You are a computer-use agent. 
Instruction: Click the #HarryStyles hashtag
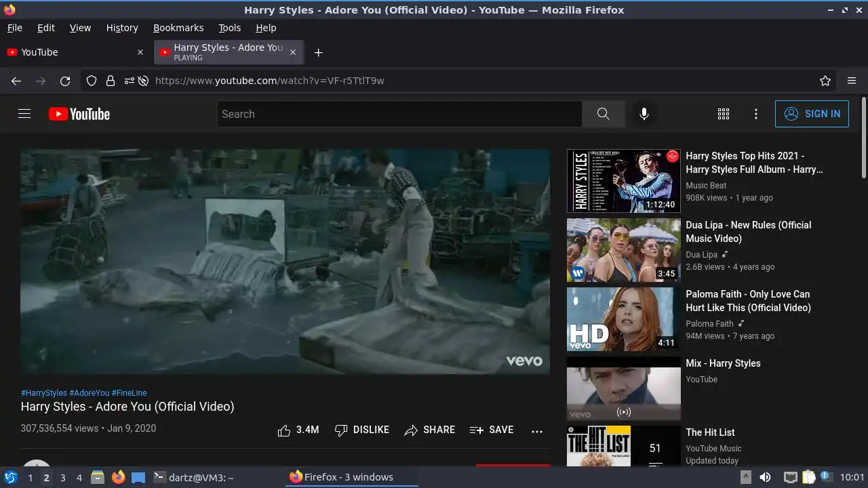coord(44,393)
